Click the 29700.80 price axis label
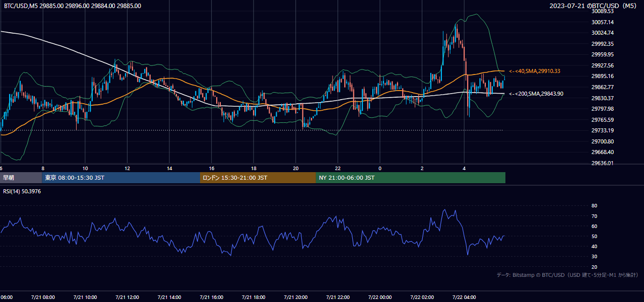 [603, 141]
